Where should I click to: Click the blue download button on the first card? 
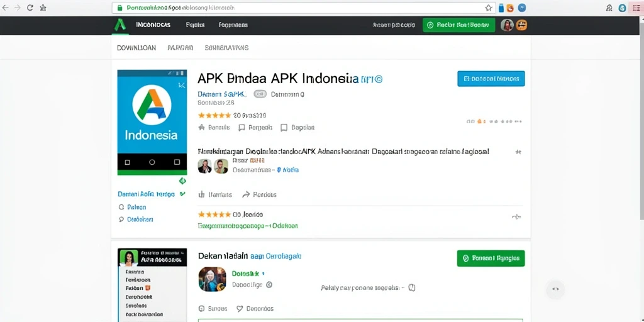tap(491, 79)
